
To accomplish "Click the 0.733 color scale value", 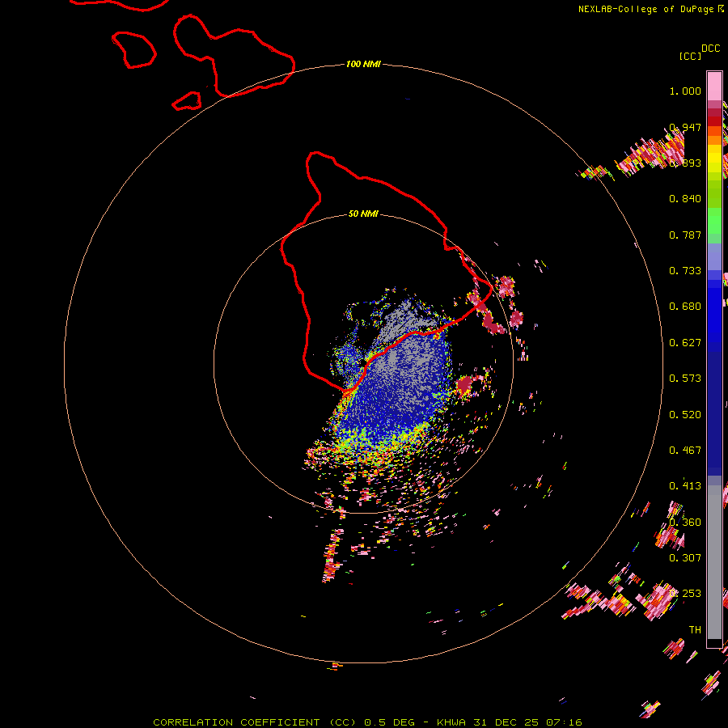I will (x=685, y=271).
